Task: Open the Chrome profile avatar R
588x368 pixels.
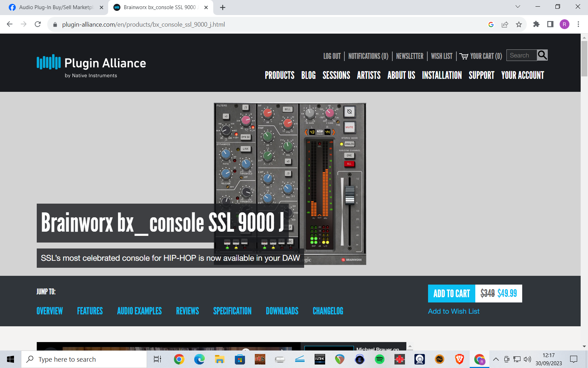Action: pyautogui.click(x=564, y=24)
